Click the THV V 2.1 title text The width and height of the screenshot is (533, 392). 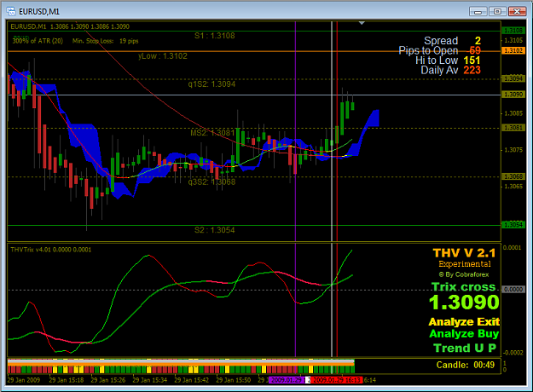464,253
